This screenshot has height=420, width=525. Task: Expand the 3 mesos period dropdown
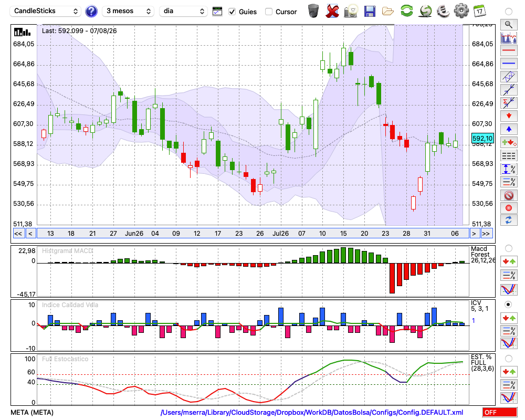(x=128, y=11)
